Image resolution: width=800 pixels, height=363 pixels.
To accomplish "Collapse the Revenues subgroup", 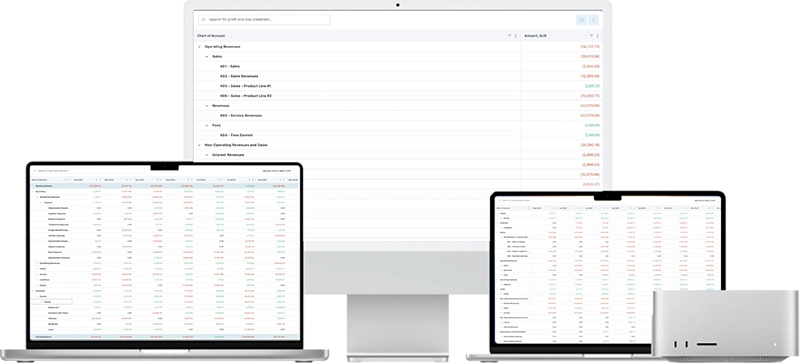I will 207,106.
